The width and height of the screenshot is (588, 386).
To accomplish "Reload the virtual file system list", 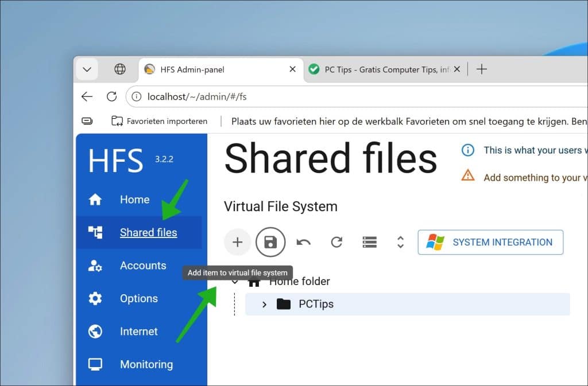I will [336, 242].
